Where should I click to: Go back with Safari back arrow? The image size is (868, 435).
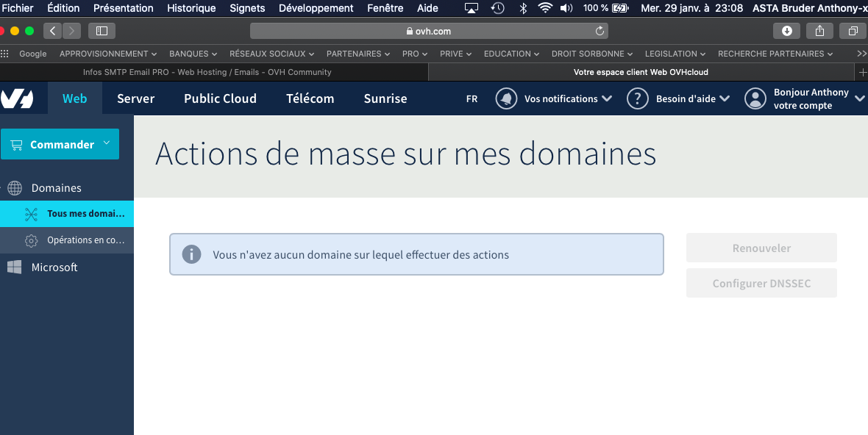pos(52,31)
